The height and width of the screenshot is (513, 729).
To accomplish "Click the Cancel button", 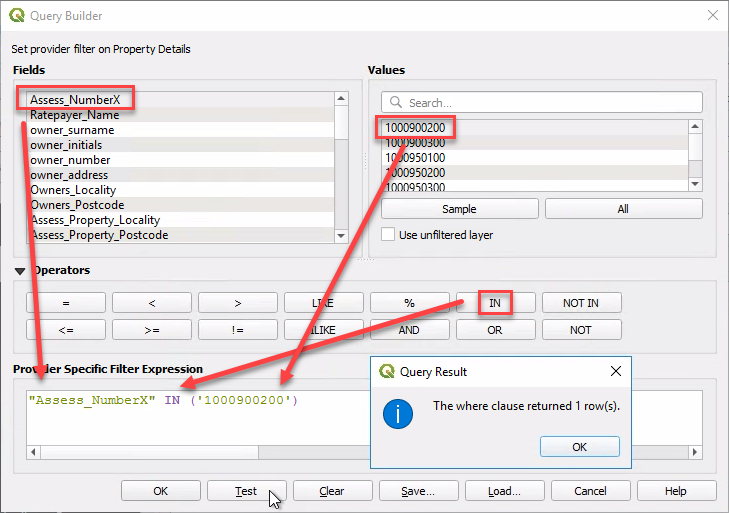I will click(590, 491).
